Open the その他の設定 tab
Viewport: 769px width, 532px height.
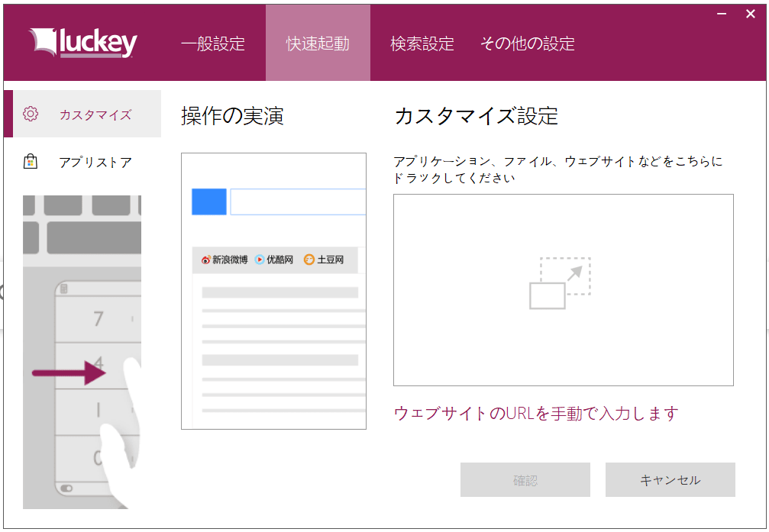[x=527, y=44]
